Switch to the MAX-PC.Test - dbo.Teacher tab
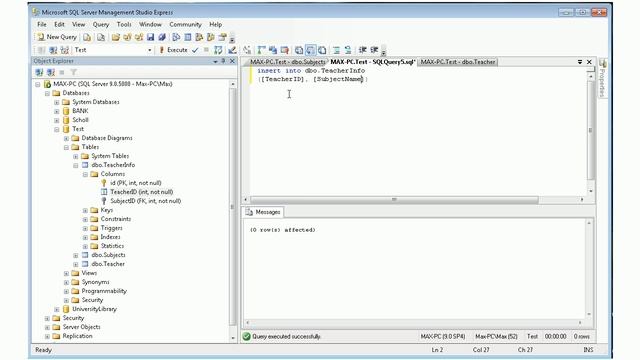Image resolution: width=640 pixels, height=360 pixels. tap(458, 62)
